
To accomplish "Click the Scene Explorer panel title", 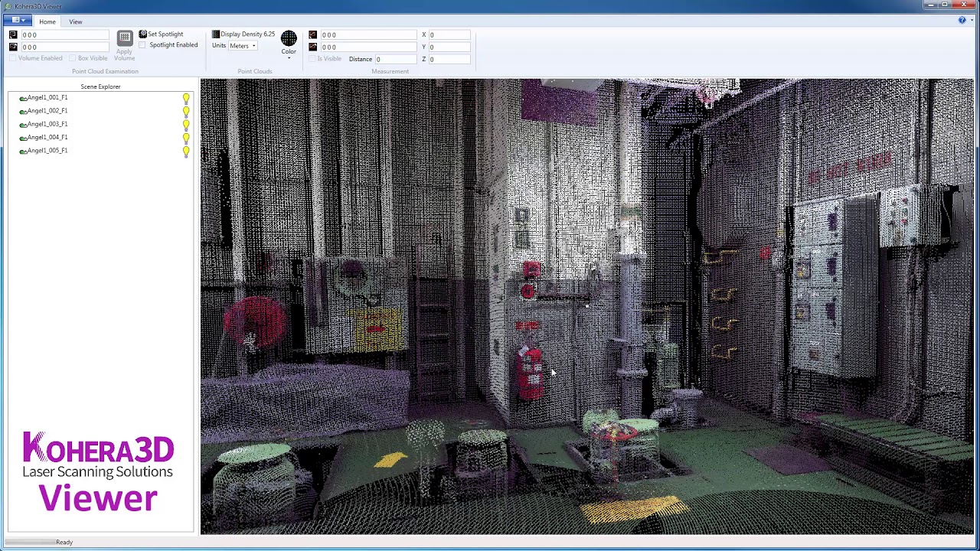I will click(100, 86).
